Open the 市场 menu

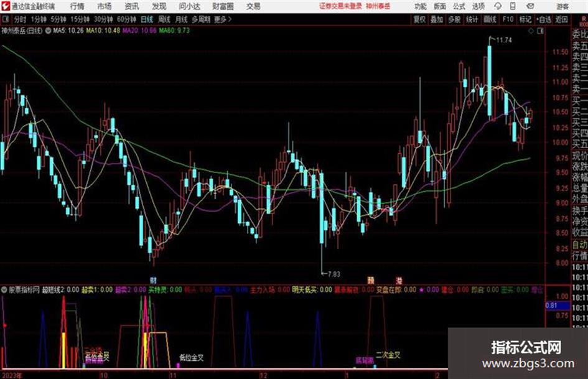coord(105,6)
